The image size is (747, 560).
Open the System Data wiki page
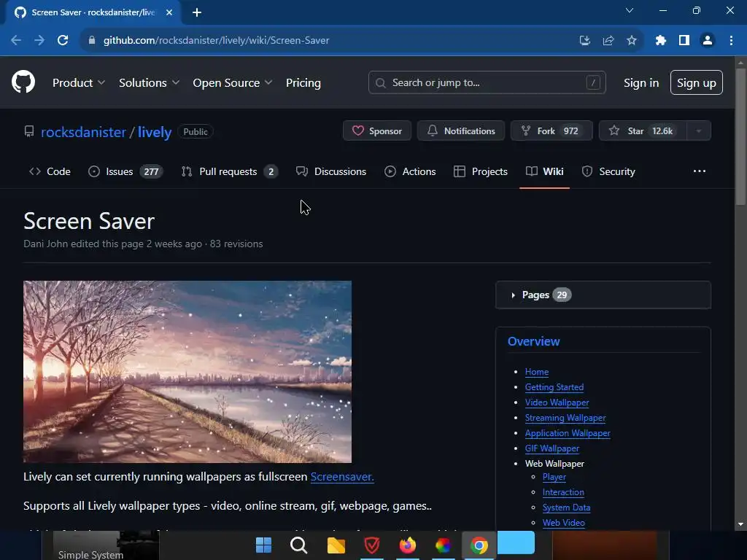pos(566,507)
